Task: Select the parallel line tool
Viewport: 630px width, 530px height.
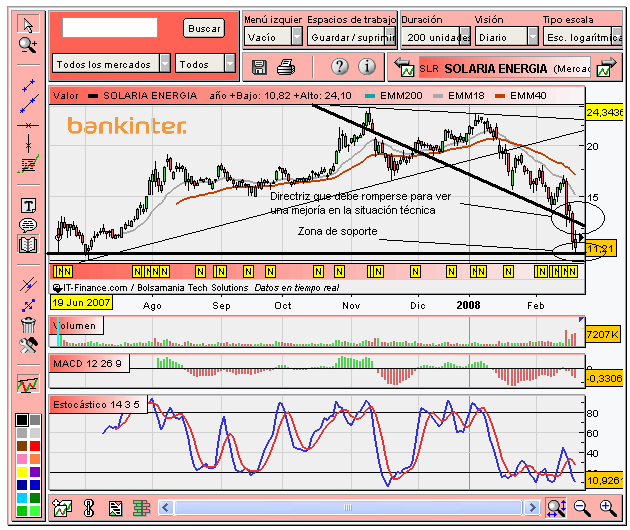Action: (x=28, y=284)
